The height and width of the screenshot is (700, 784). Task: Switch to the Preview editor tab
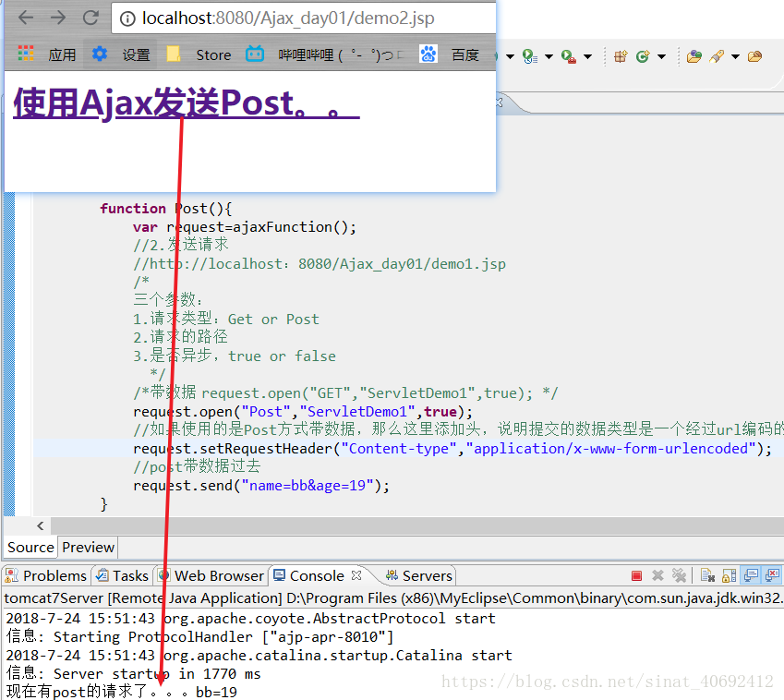pyautogui.click(x=88, y=547)
